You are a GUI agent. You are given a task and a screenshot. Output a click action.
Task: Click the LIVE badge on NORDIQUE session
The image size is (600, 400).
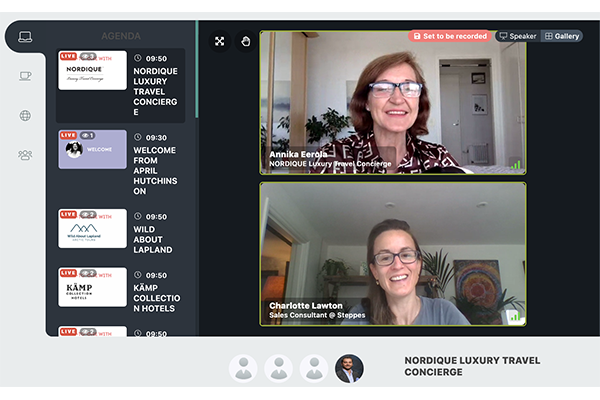[68, 56]
